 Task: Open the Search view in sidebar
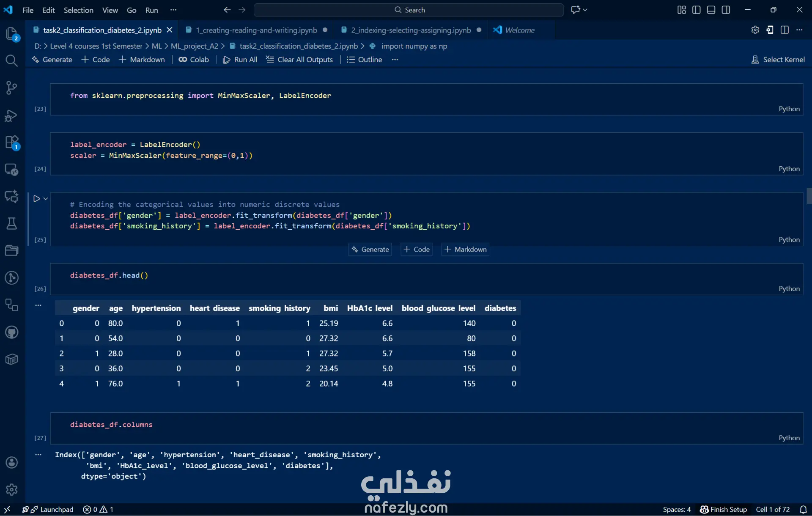[x=11, y=60]
